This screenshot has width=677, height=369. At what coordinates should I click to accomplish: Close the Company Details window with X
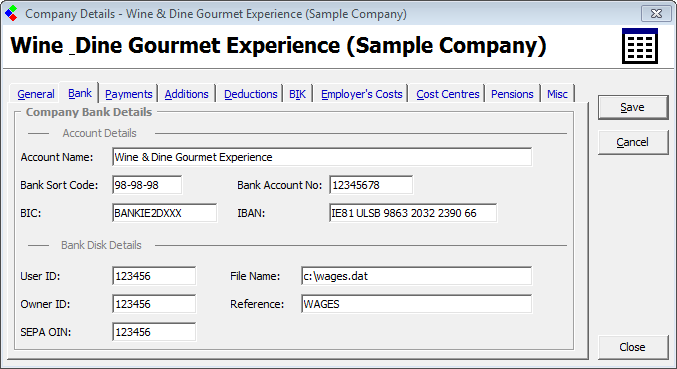click(656, 13)
